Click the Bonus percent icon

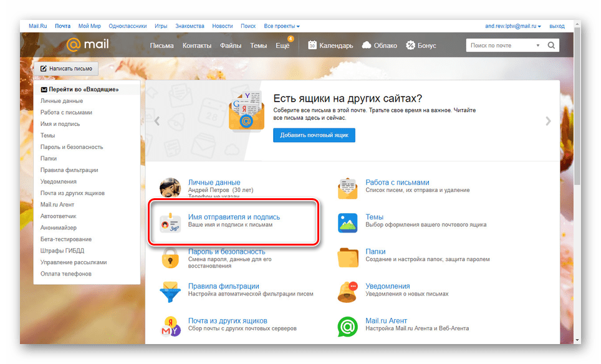(411, 45)
